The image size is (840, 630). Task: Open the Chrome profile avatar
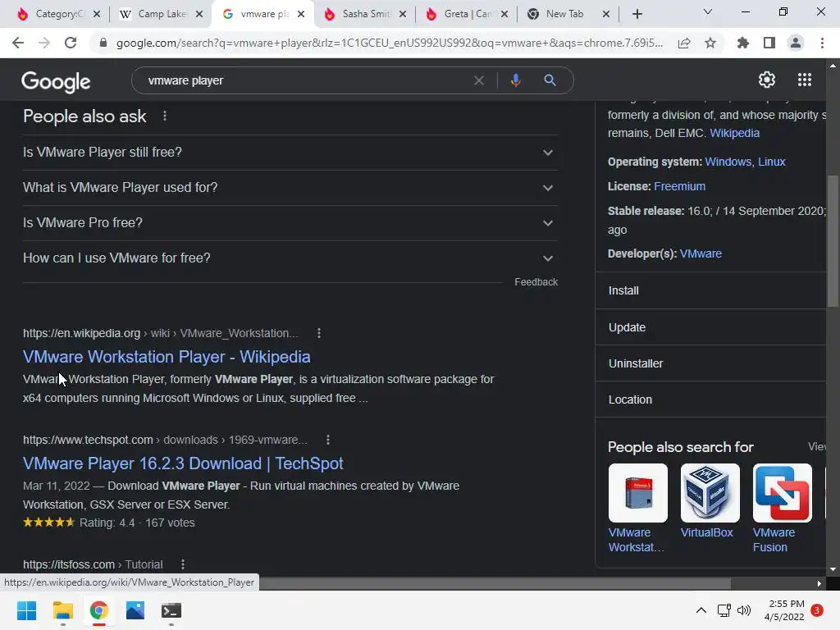796,43
